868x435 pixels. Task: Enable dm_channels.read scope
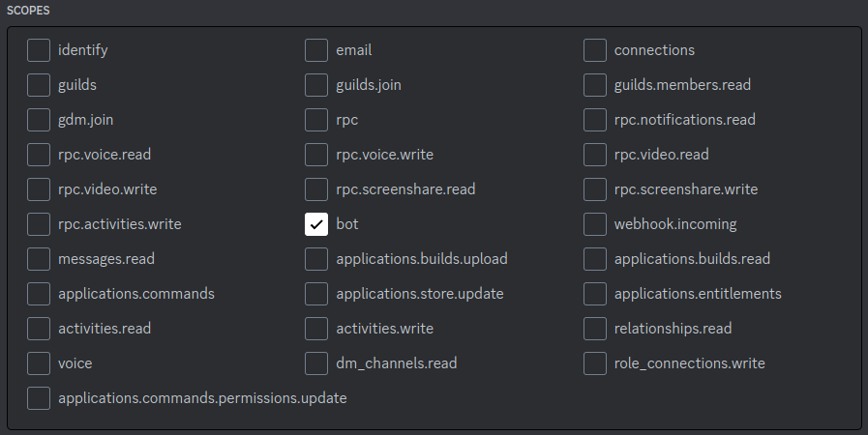click(316, 363)
